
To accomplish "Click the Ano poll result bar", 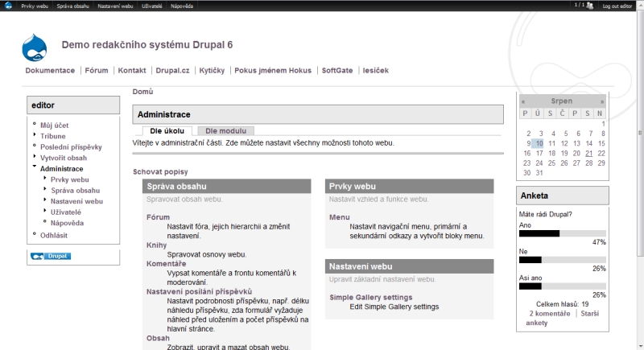I will pos(562,233).
